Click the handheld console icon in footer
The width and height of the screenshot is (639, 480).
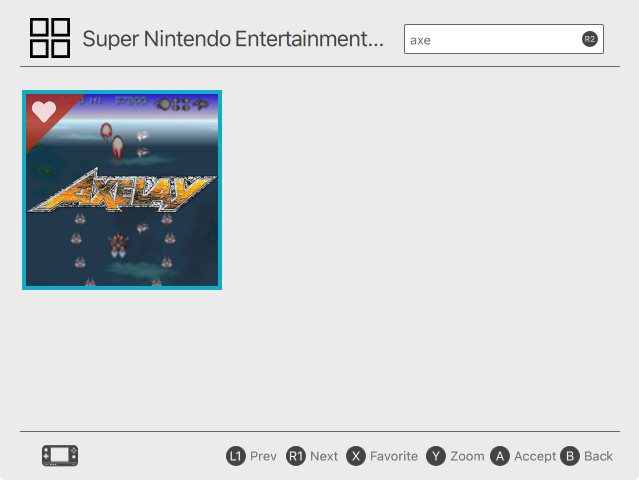coord(60,456)
